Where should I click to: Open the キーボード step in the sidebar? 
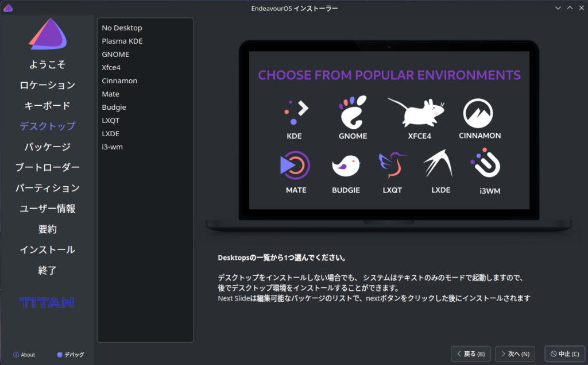[x=47, y=106]
